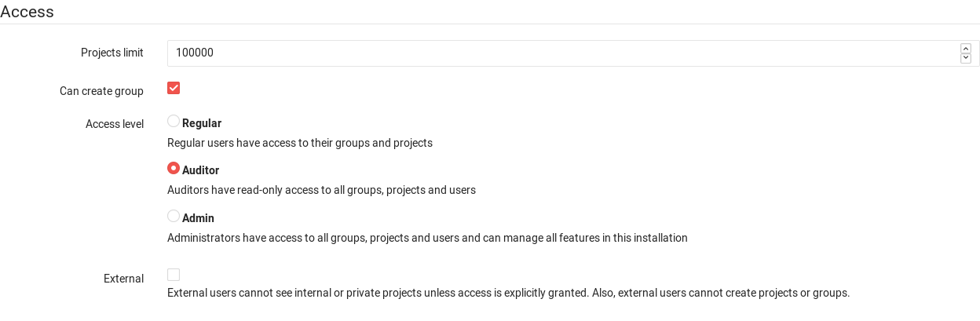The width and height of the screenshot is (980, 321).
Task: Increase Projects limit with the up arrow
Action: [966, 49]
